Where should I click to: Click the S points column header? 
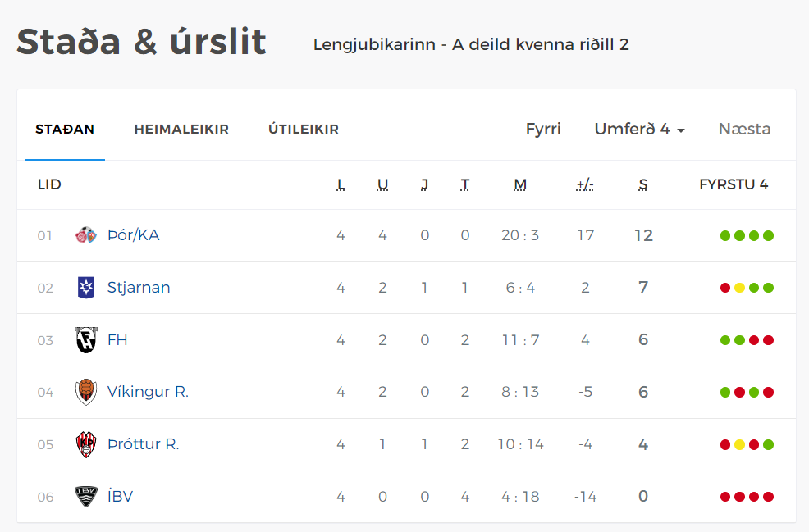643,185
